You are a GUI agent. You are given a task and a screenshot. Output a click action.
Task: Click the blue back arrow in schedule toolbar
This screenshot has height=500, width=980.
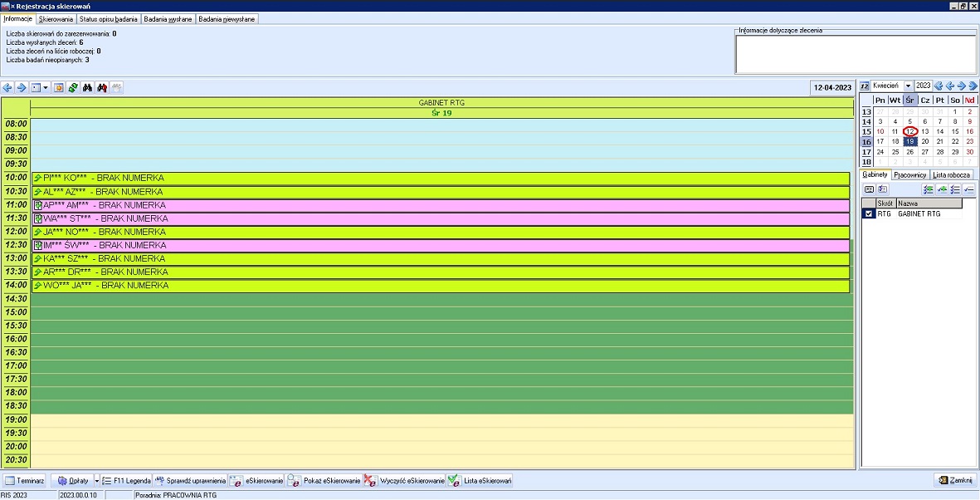coord(7,87)
